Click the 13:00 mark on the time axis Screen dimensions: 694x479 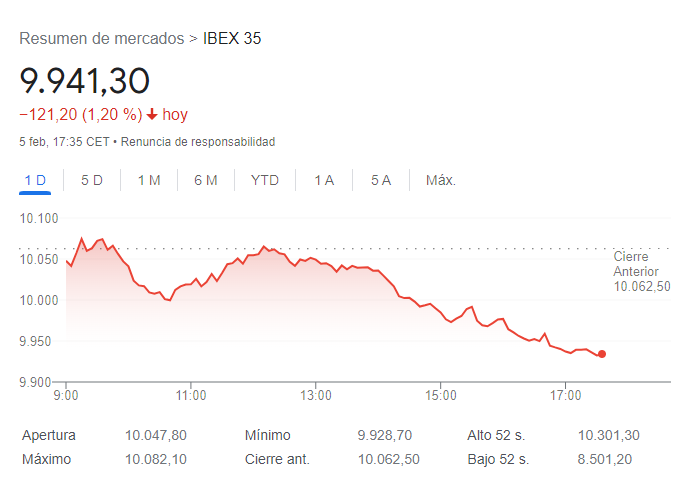click(315, 396)
